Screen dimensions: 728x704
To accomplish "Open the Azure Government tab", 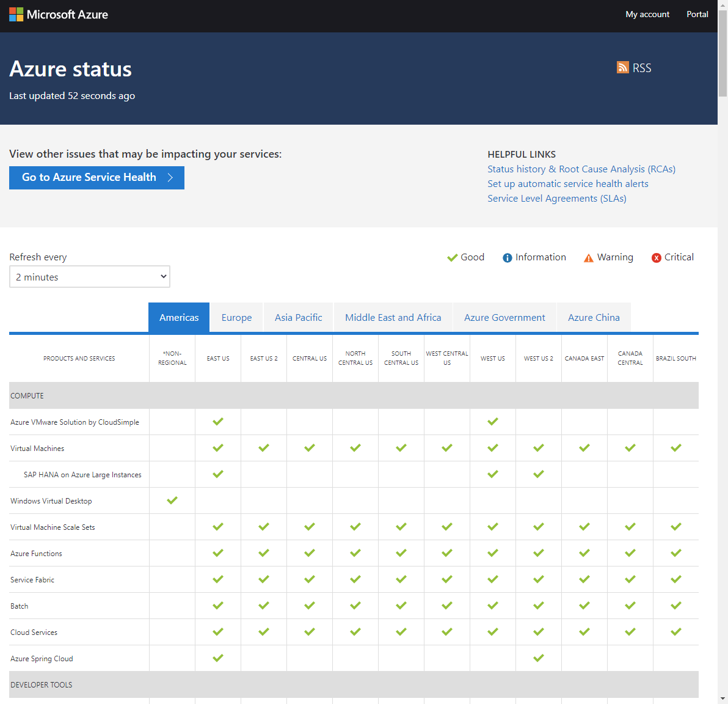I will 504,318.
